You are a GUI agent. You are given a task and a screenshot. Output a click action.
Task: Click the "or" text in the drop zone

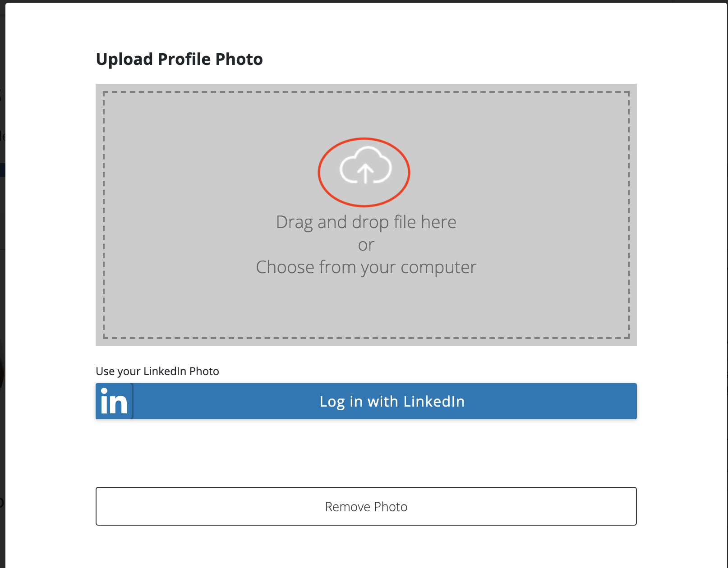coord(366,245)
